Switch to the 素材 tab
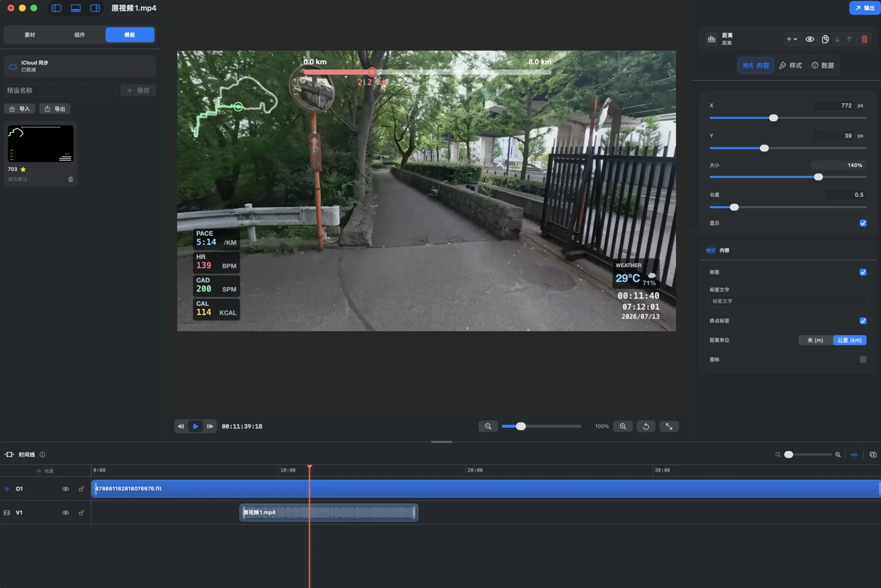881x588 pixels. 30,35
